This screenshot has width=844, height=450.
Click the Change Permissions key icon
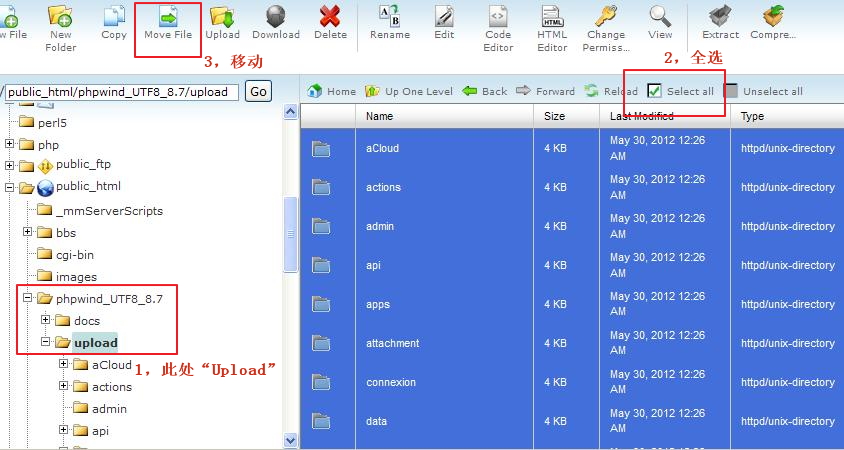coord(606,16)
